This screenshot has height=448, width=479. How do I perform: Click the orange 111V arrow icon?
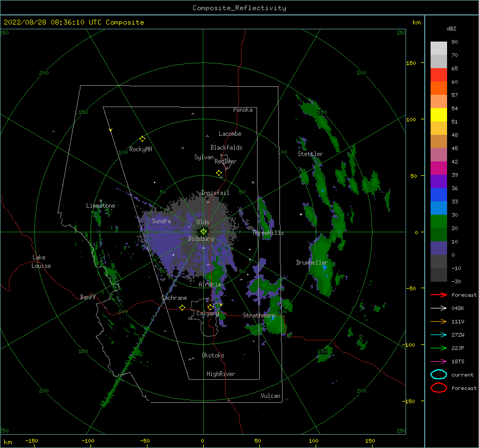(x=439, y=321)
